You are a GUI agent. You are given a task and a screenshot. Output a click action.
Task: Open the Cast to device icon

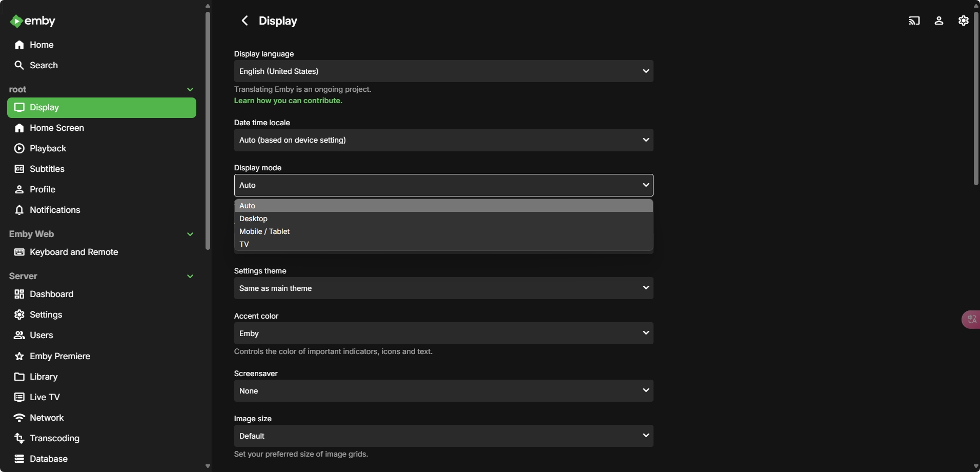click(914, 21)
